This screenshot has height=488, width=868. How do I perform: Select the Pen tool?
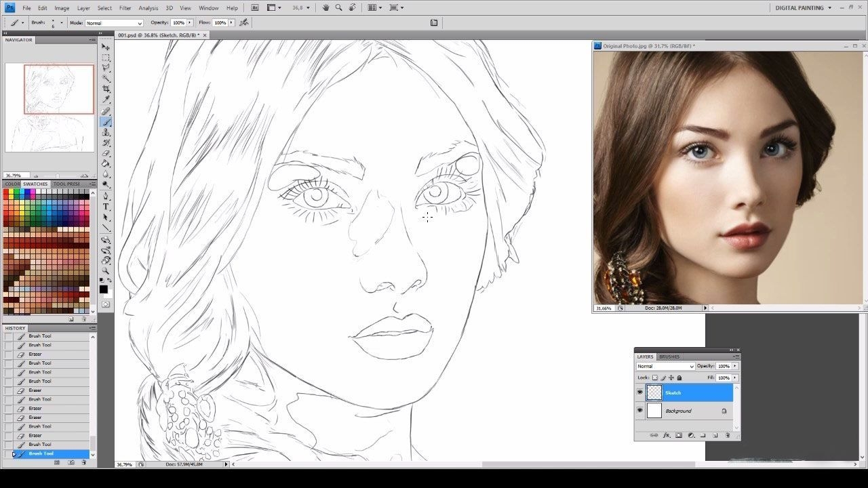[106, 197]
